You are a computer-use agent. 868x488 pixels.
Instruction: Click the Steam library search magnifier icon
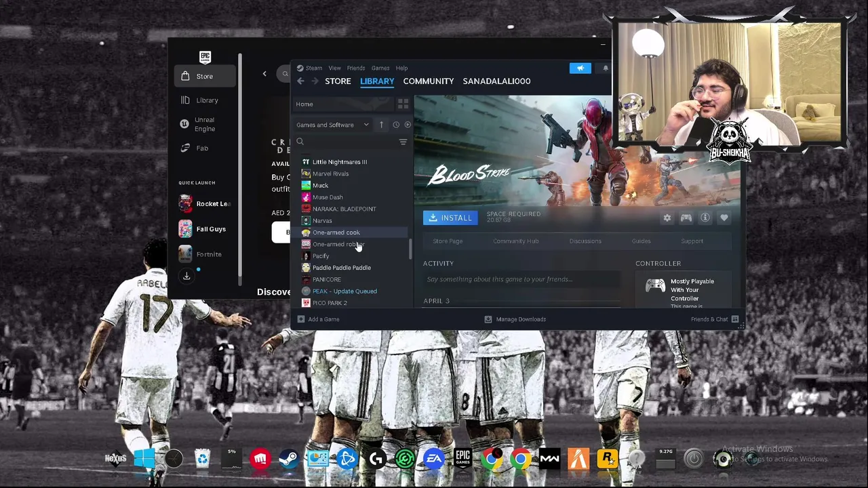coord(300,142)
